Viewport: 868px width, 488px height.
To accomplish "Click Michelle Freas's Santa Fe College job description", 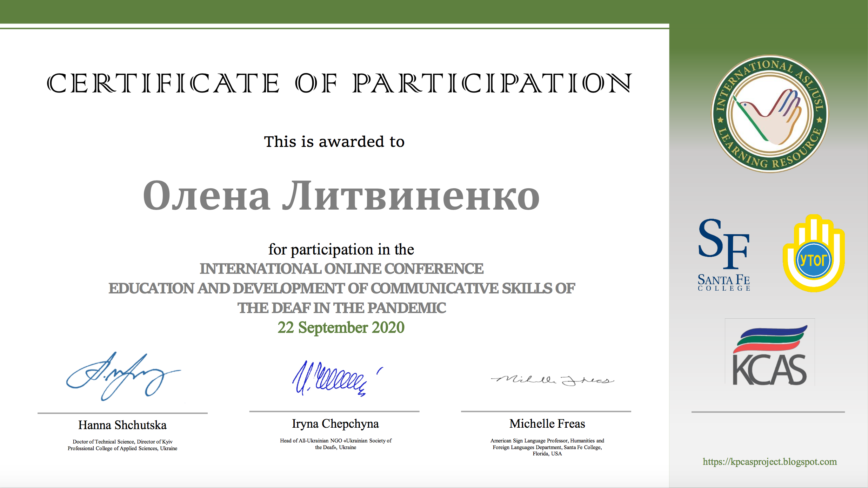I will click(547, 447).
